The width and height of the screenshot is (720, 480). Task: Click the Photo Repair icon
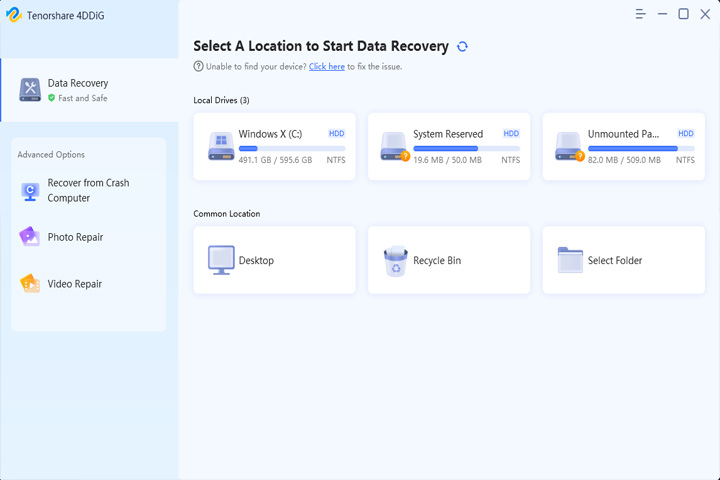tap(29, 237)
